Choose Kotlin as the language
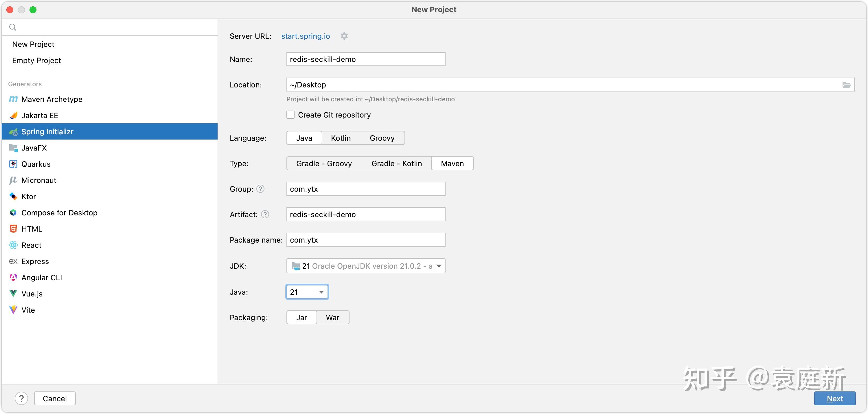The image size is (868, 414). coord(340,138)
